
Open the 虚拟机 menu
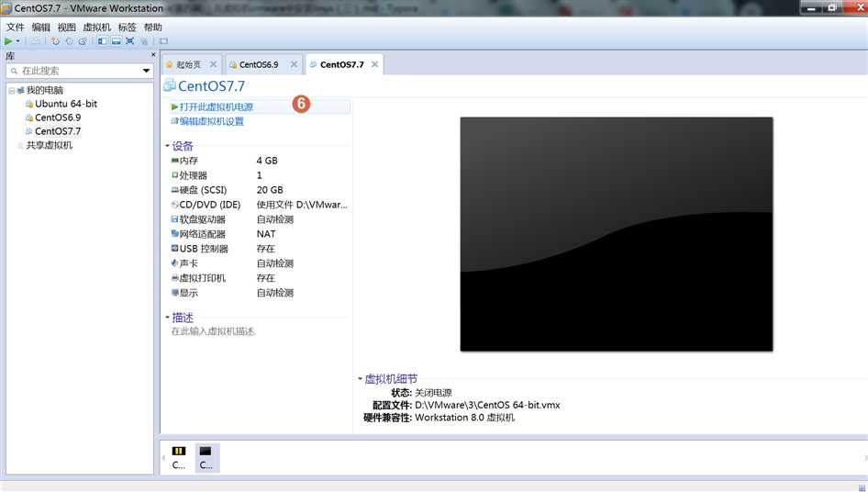(97, 28)
